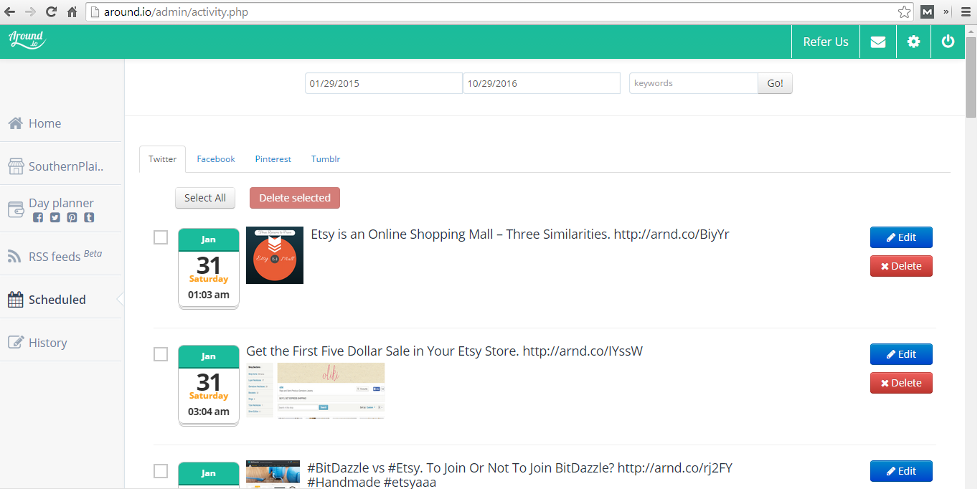Open the settings gear icon
The width and height of the screenshot is (980, 489).
(913, 42)
